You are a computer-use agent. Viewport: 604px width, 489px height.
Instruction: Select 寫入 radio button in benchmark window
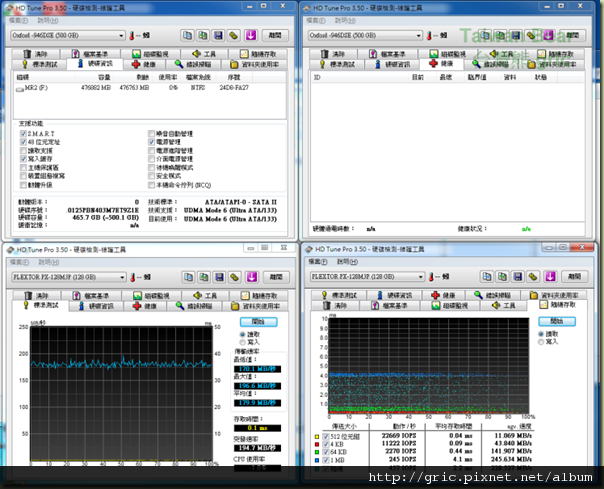242,342
